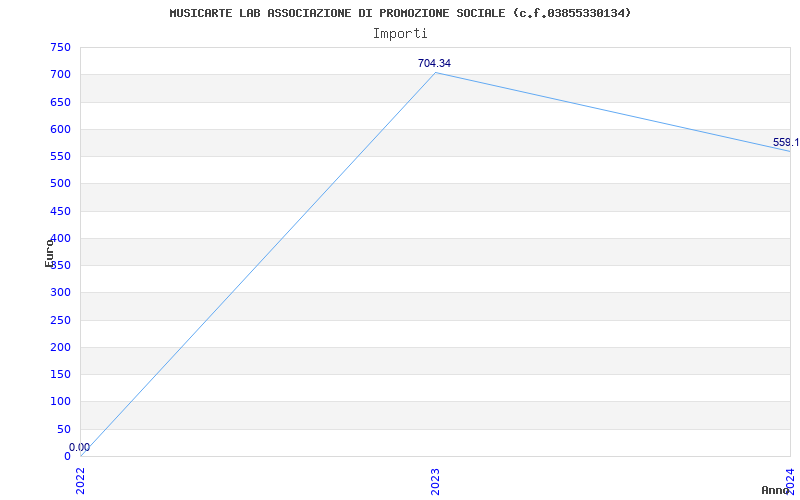Click the chart title MUSICARTE LAB ASSOCIAZIONE

click(x=400, y=13)
